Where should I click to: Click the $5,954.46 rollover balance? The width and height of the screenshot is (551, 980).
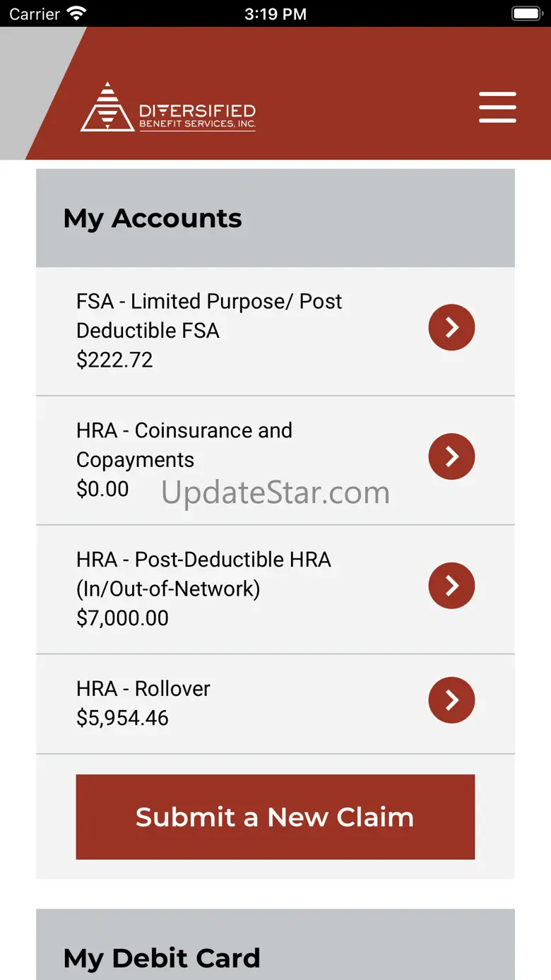(x=122, y=718)
